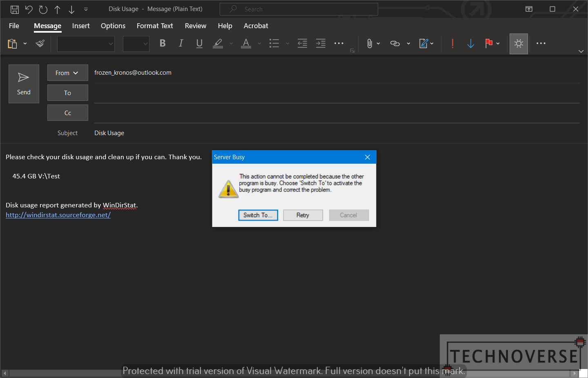The image size is (588, 378).
Task: Open the Options tab
Action: click(x=113, y=26)
